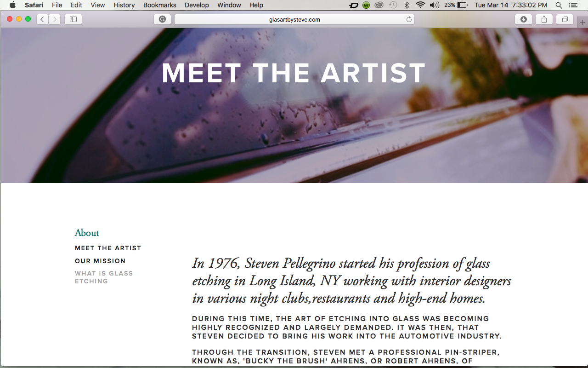
Task: Open the Develop menu
Action: pyautogui.click(x=197, y=5)
